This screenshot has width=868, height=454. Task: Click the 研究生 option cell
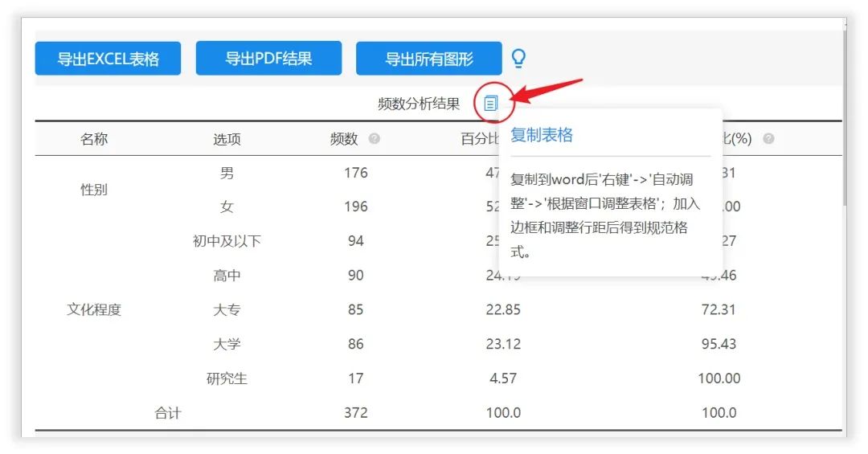tap(227, 378)
